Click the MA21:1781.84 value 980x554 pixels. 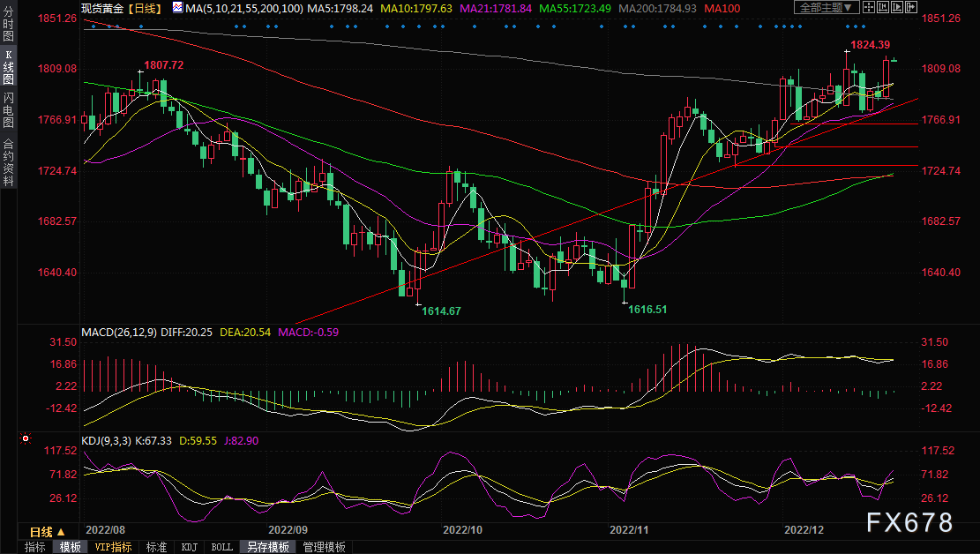[x=496, y=8]
